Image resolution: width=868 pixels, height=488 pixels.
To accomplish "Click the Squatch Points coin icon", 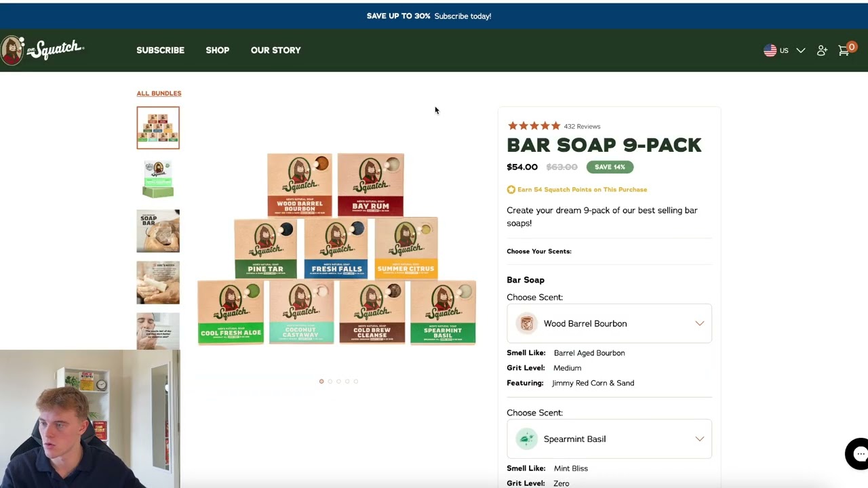I will 511,190.
